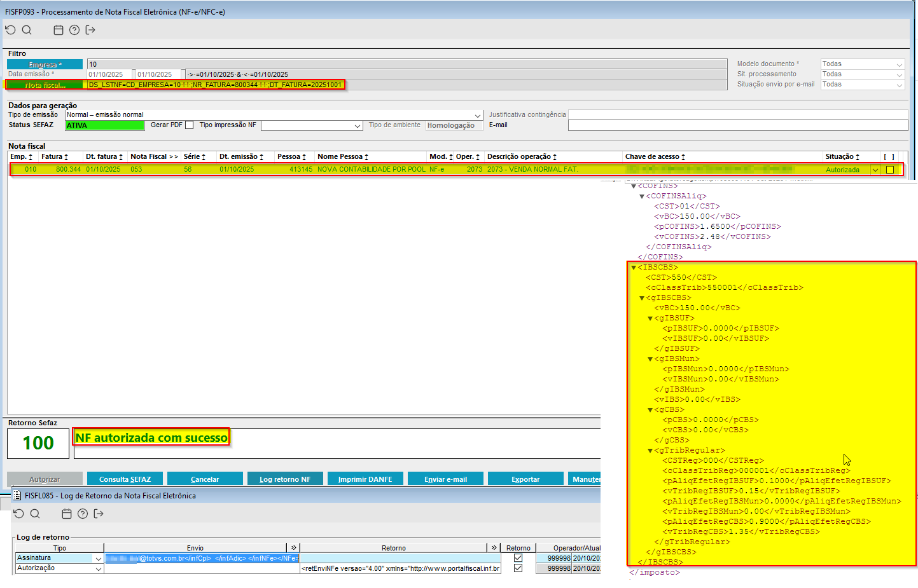Viewport: 918px width, 588px height.
Task: Click the Exportar button
Action: coord(525,479)
